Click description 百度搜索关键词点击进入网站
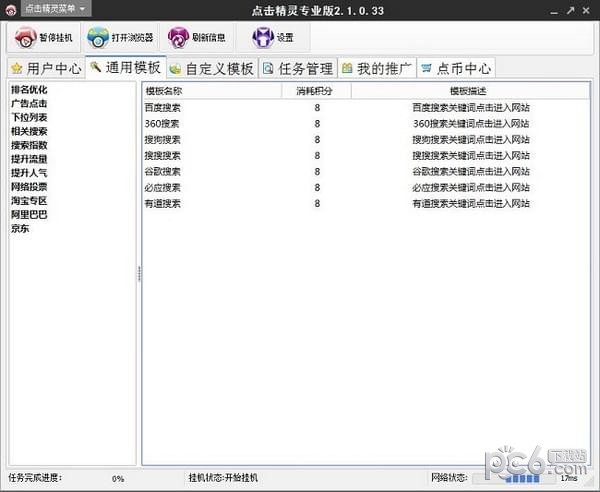Image resolution: width=600 pixels, height=492 pixels. pyautogui.click(x=471, y=108)
